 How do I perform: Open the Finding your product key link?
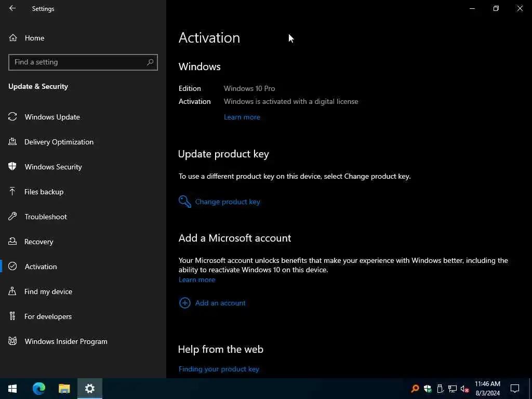click(x=219, y=369)
